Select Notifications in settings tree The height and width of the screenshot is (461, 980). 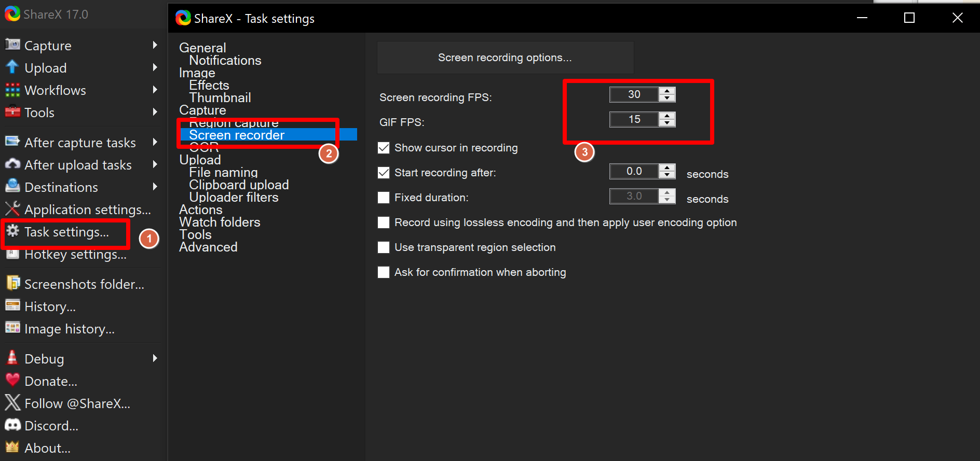(225, 60)
